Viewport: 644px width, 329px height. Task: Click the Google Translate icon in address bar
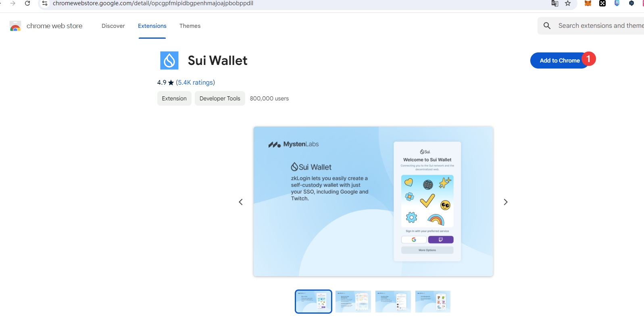tap(555, 3)
